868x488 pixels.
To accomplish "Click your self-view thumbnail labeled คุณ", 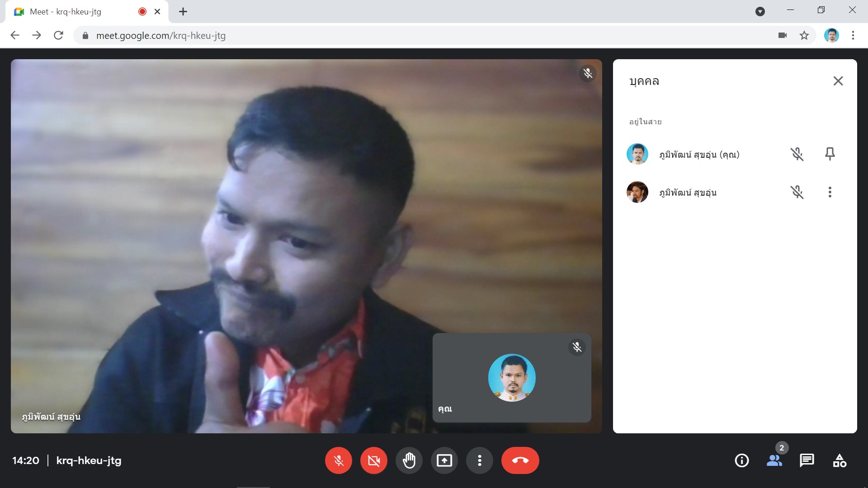I will point(511,378).
